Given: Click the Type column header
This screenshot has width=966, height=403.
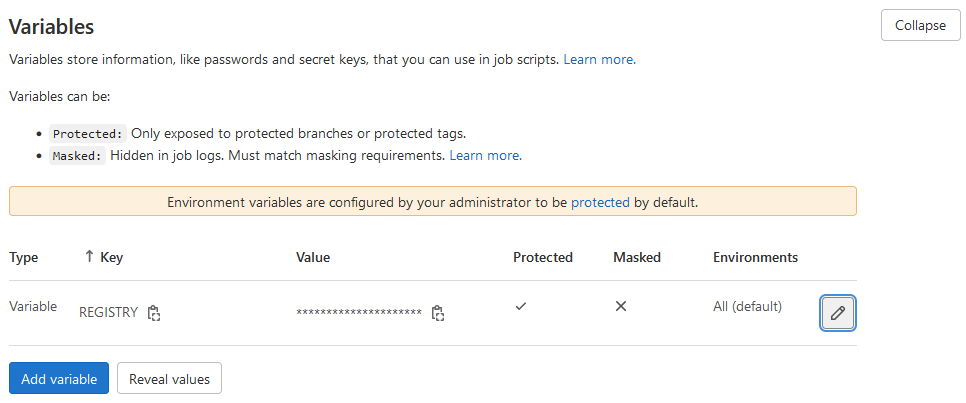Looking at the screenshot, I should pyautogui.click(x=24, y=257).
